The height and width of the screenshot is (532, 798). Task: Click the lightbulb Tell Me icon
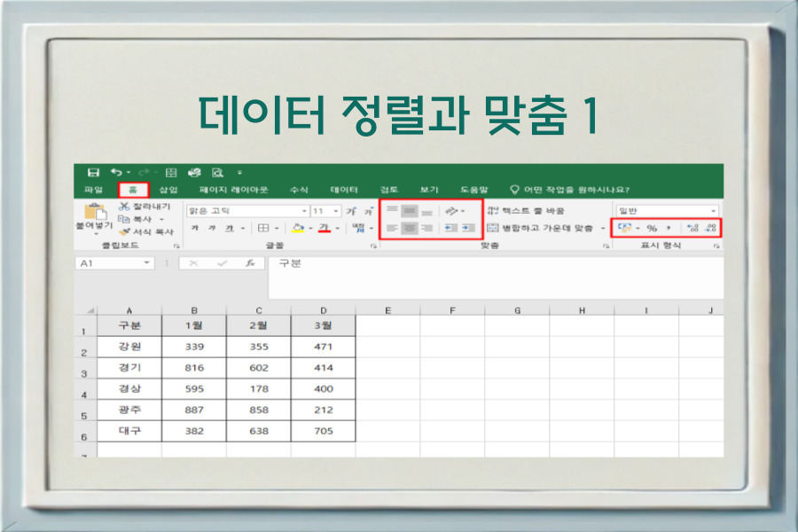tap(514, 190)
